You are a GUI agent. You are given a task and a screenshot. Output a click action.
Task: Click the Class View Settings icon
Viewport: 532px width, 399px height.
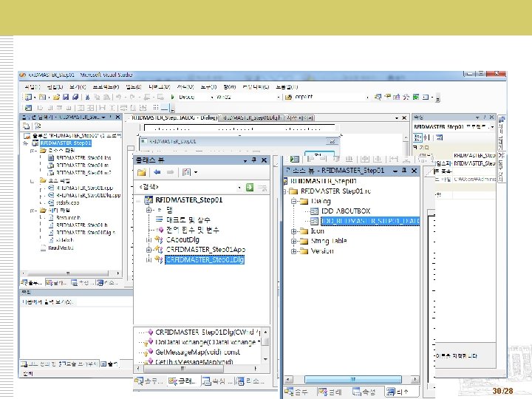coord(187,172)
